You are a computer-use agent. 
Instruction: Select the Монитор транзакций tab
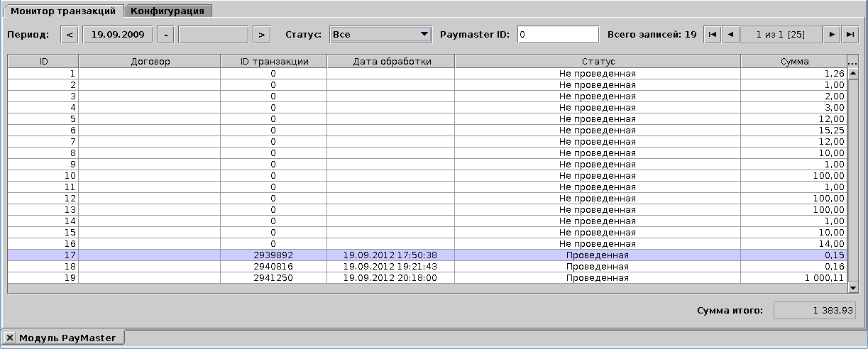point(63,11)
